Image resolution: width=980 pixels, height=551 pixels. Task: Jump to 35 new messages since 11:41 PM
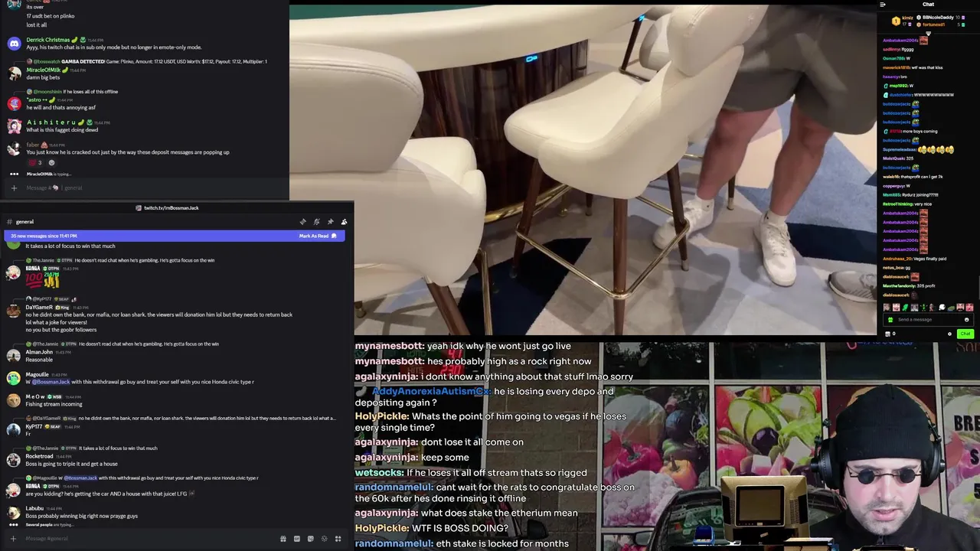click(x=44, y=236)
